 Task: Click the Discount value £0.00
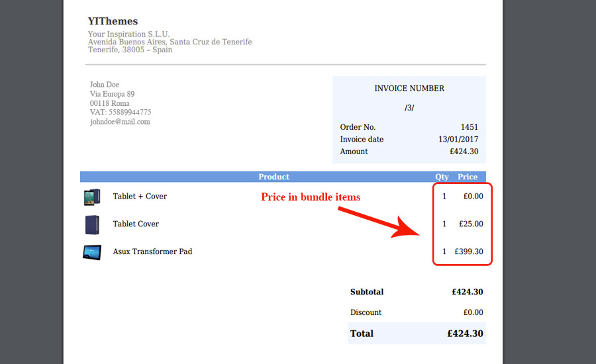[x=473, y=312]
